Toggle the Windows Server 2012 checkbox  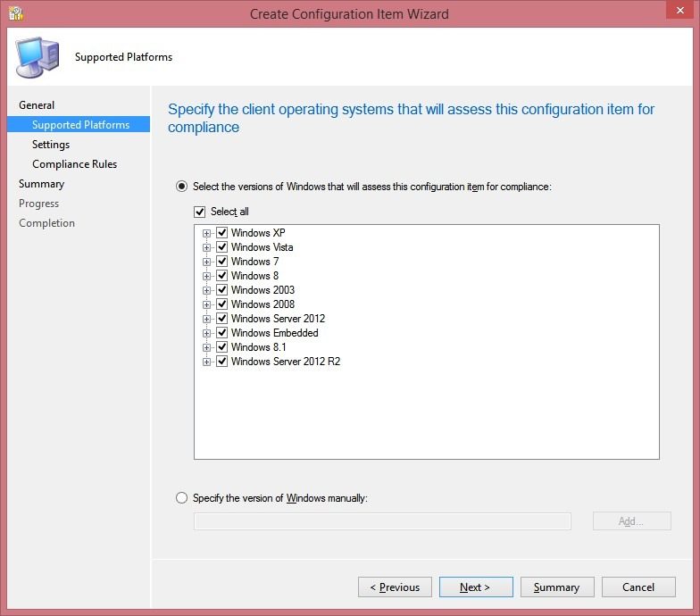pos(221,318)
